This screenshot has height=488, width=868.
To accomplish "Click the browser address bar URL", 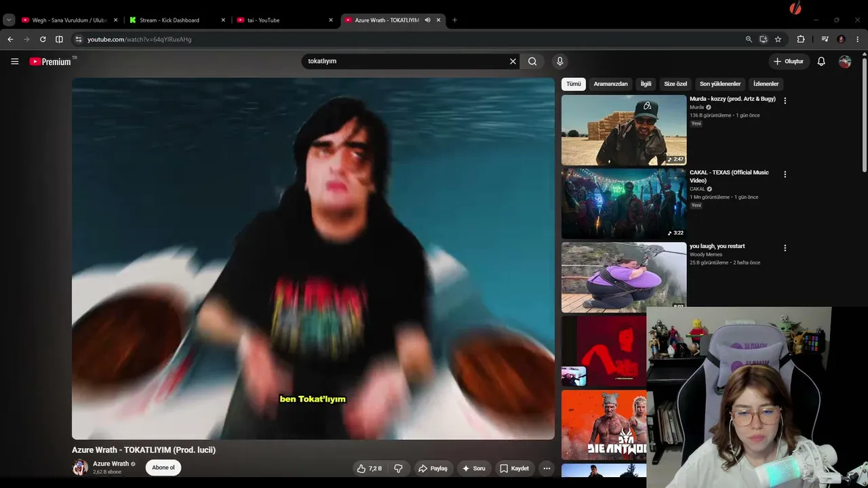I will pyautogui.click(x=139, y=39).
